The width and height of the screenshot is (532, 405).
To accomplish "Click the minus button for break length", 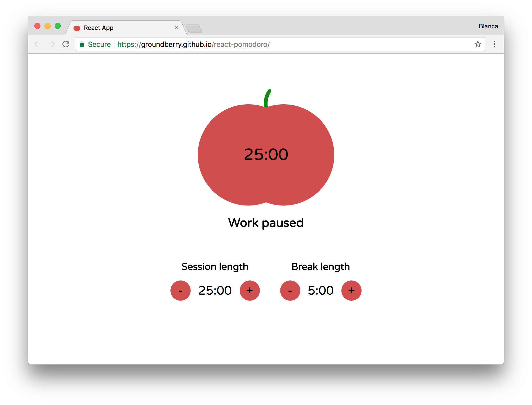I will 289,291.
